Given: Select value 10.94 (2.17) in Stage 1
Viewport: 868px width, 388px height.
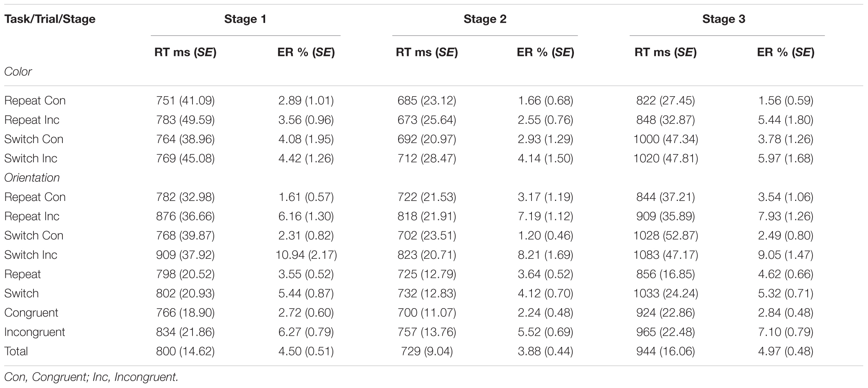Looking at the screenshot, I should pyautogui.click(x=306, y=255).
